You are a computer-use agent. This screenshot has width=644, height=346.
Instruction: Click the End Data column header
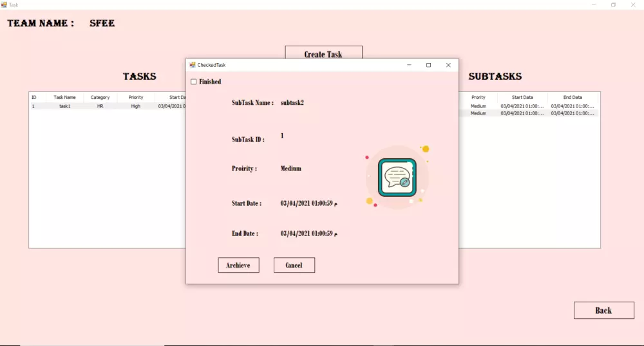[573, 98]
